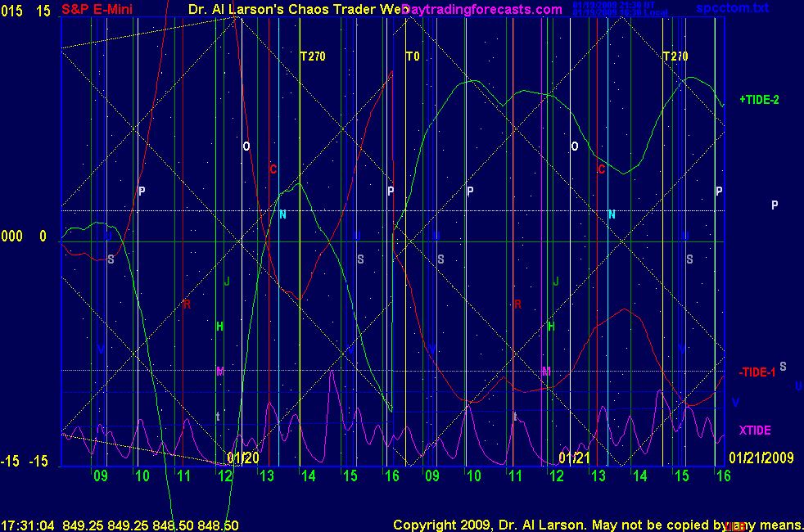Click the 01/19/2009 21:30 UT timestamp
Image resolution: width=804 pixels, height=532 pixels.
(x=614, y=5)
